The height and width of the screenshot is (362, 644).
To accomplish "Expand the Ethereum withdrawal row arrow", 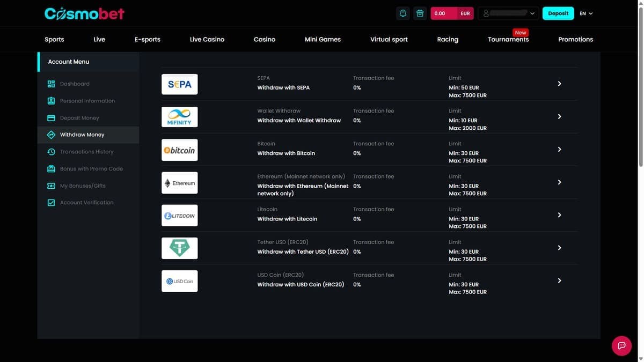I will (x=559, y=182).
